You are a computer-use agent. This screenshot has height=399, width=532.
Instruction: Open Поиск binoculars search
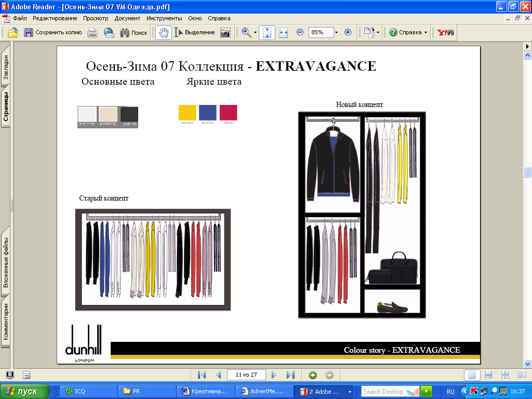click(x=134, y=33)
